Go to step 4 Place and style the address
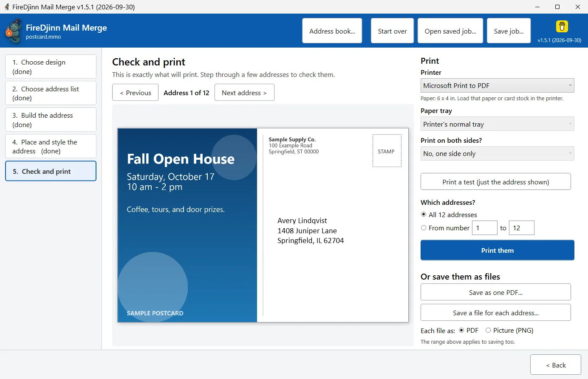 (51, 146)
